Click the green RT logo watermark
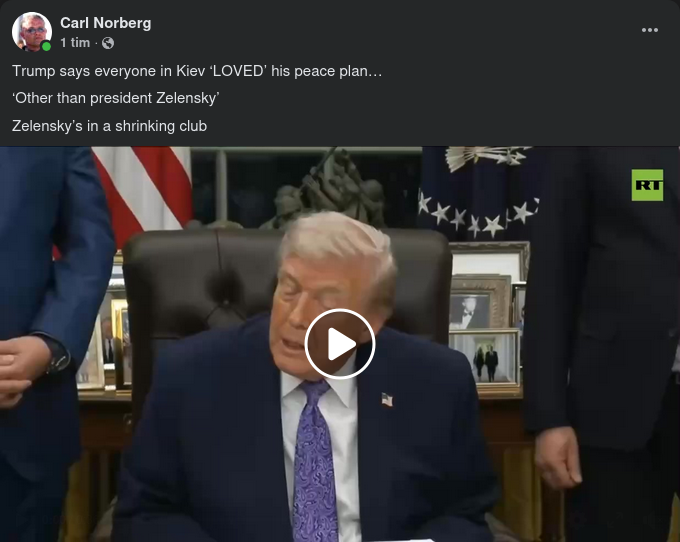This screenshot has width=680, height=542. [x=647, y=185]
